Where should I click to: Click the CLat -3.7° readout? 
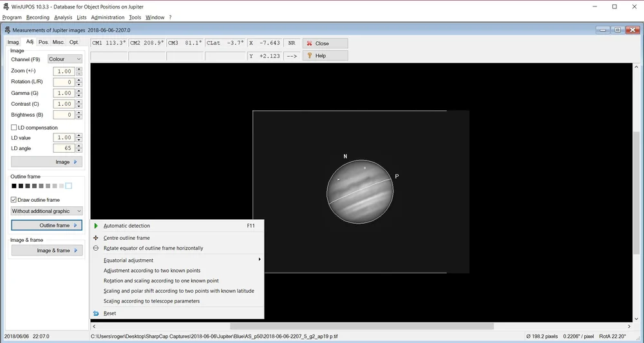[x=225, y=43]
